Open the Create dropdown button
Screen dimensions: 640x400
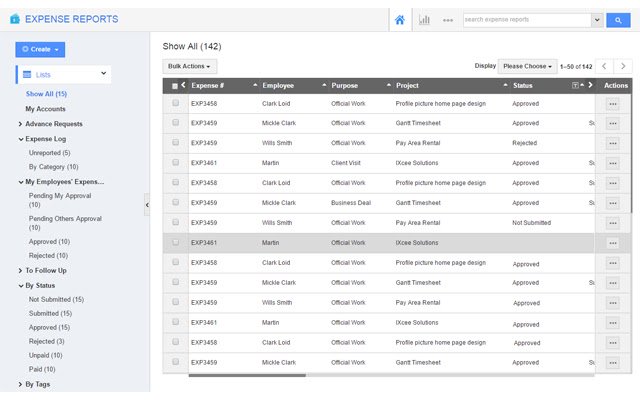point(40,49)
